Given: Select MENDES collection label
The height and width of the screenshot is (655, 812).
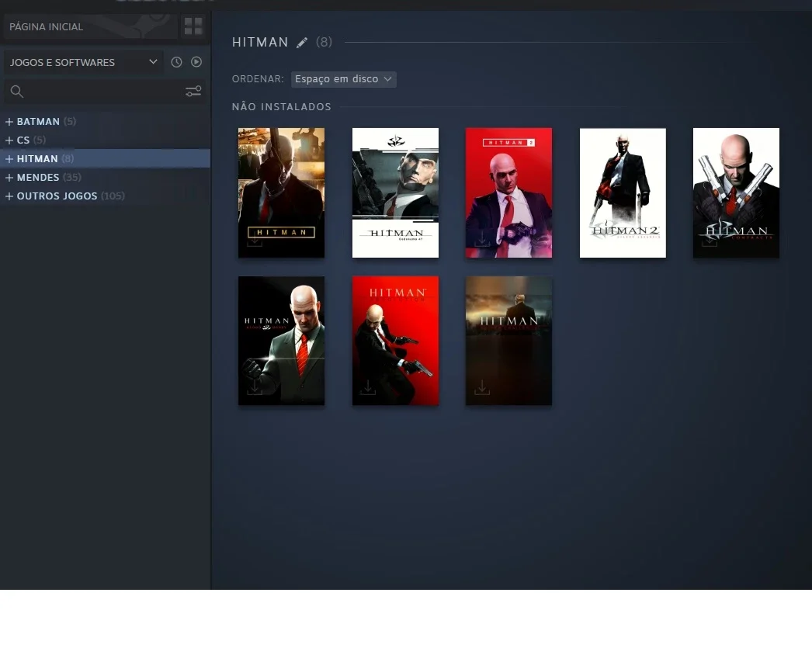Looking at the screenshot, I should point(38,178).
